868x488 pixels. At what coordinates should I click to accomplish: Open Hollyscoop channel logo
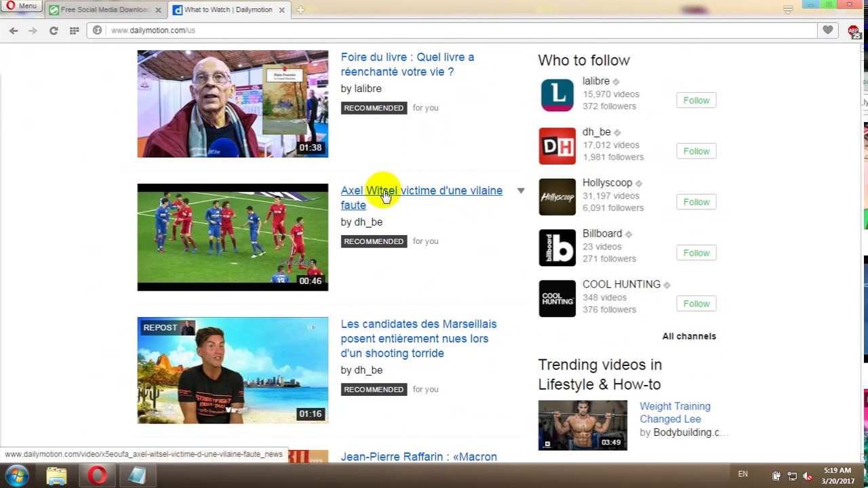tap(557, 197)
